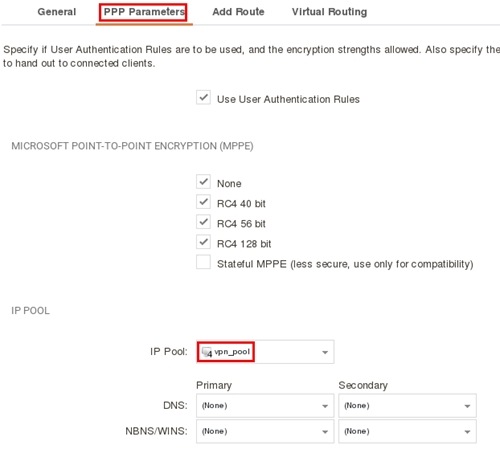Click the vpn_pool IP4 object icon

[x=207, y=352]
